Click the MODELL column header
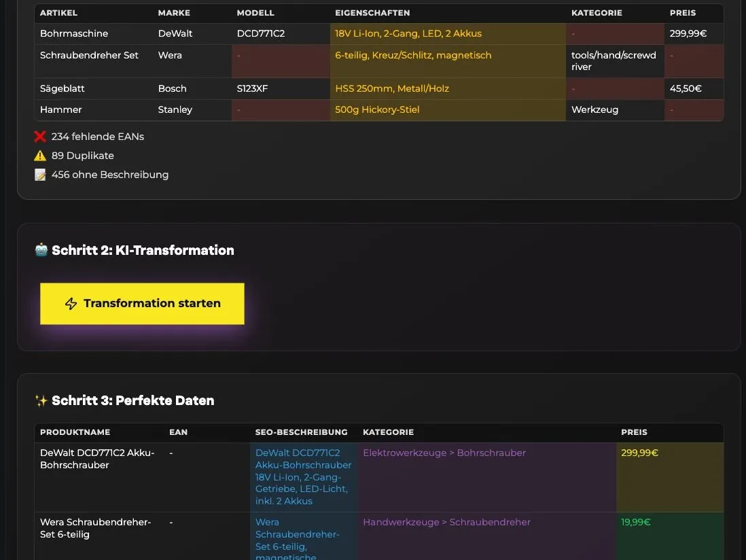 click(255, 13)
